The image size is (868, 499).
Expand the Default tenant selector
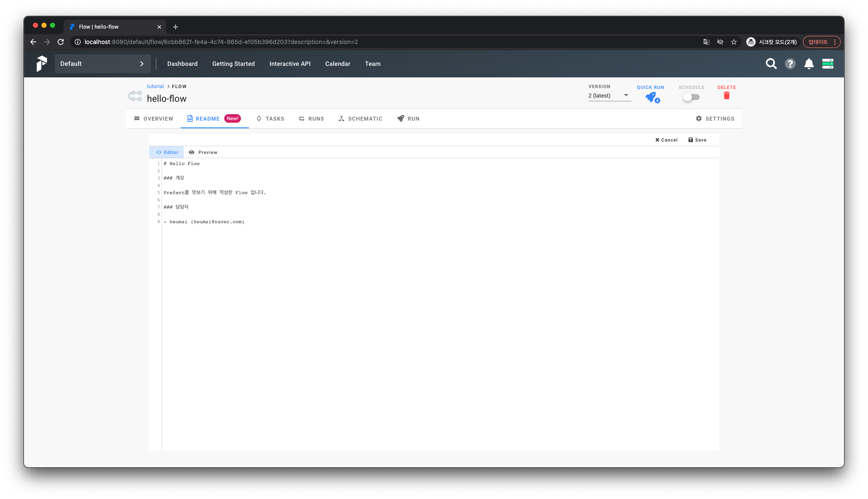coord(103,64)
